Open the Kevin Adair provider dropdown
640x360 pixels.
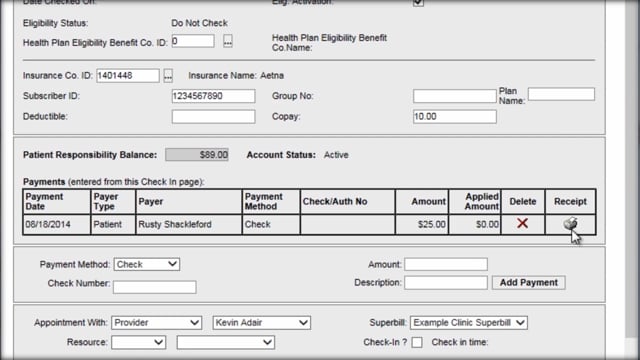tap(262, 322)
